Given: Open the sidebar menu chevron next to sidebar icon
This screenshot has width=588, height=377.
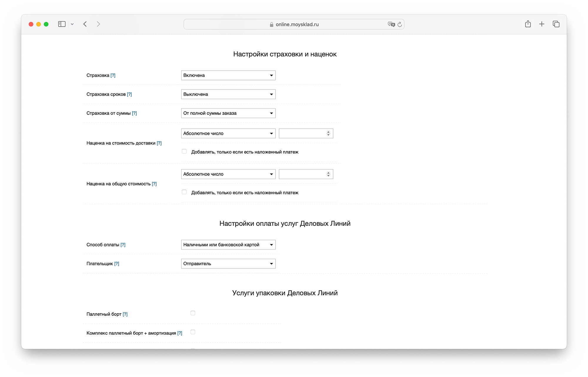Looking at the screenshot, I should (72, 24).
